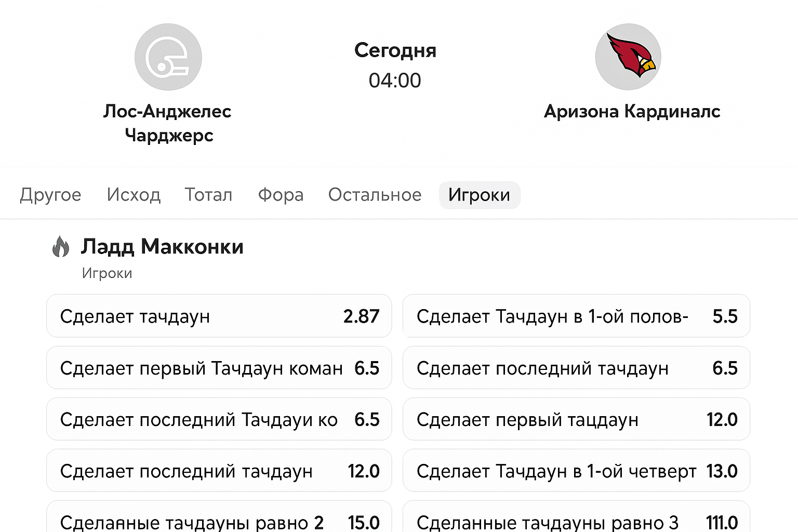Pick Сделанные тачдауны равно 3 at 111.0
The width and height of the screenshot is (798, 532).
576,520
